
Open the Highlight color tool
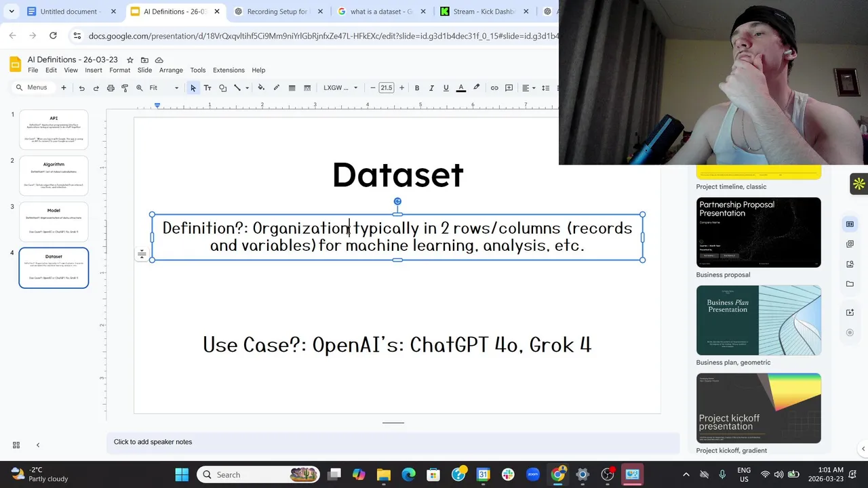point(476,88)
